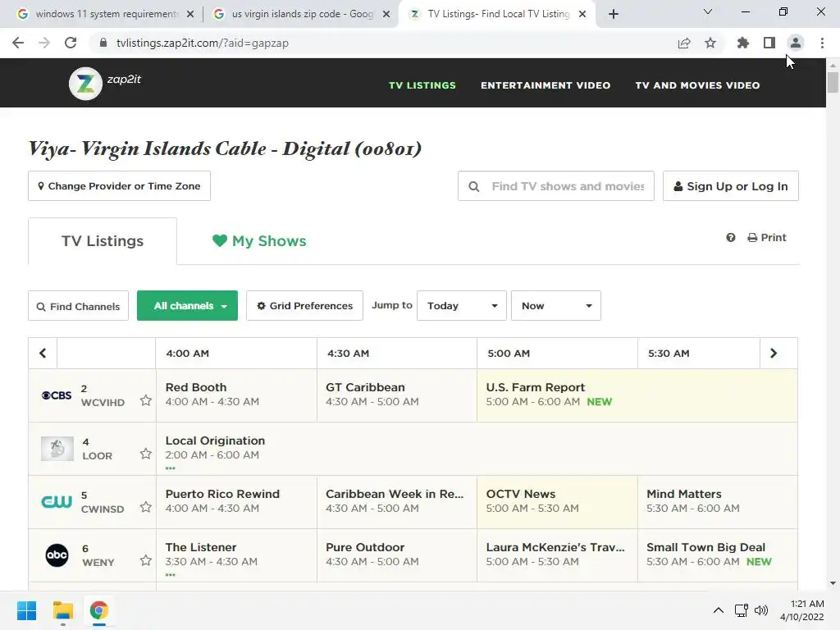The width and height of the screenshot is (840, 630).
Task: Click the help question mark icon
Action: (x=731, y=237)
